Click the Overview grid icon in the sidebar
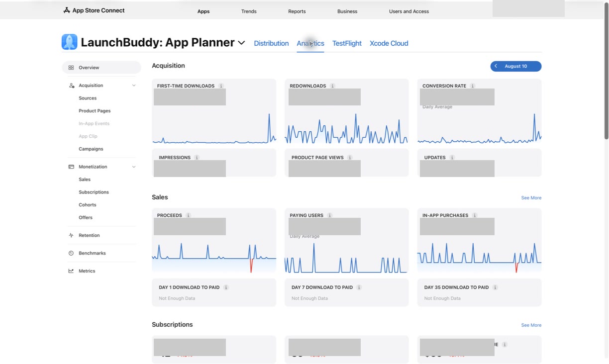Image resolution: width=609 pixels, height=364 pixels. pyautogui.click(x=71, y=68)
